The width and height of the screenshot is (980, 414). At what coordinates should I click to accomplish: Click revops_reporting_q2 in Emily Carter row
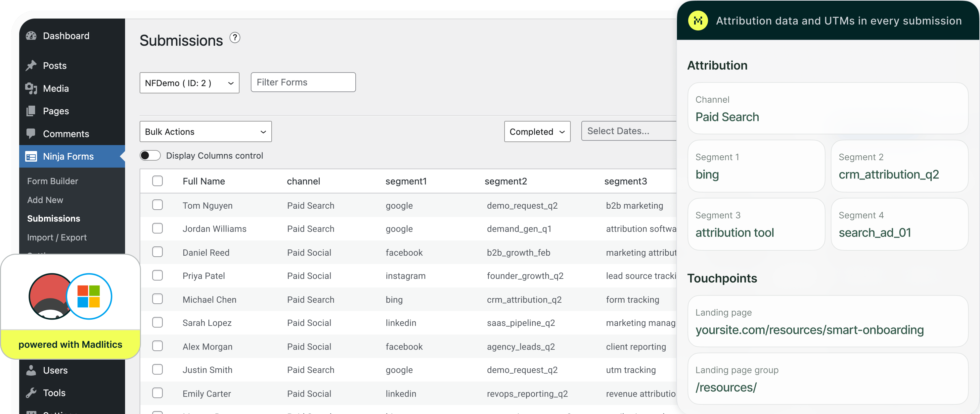(x=527, y=394)
